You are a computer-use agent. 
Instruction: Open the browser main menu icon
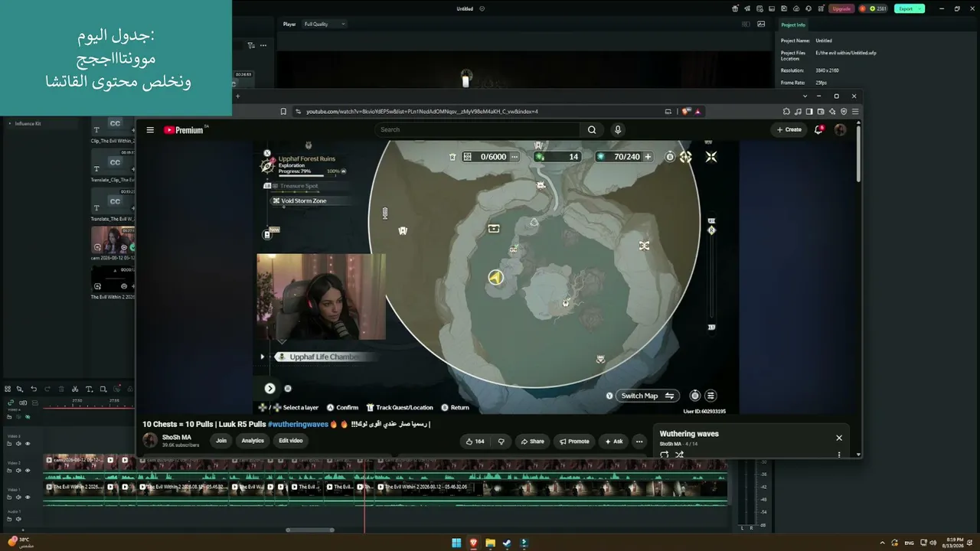[x=855, y=112]
